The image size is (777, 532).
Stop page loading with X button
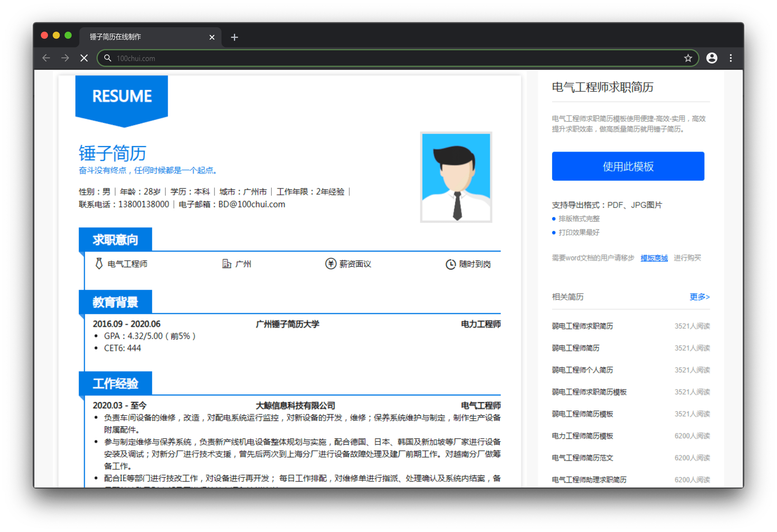(84, 58)
